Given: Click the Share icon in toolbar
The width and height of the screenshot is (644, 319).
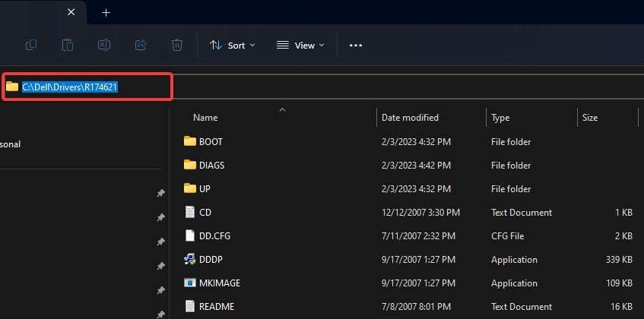Looking at the screenshot, I should coord(141,45).
